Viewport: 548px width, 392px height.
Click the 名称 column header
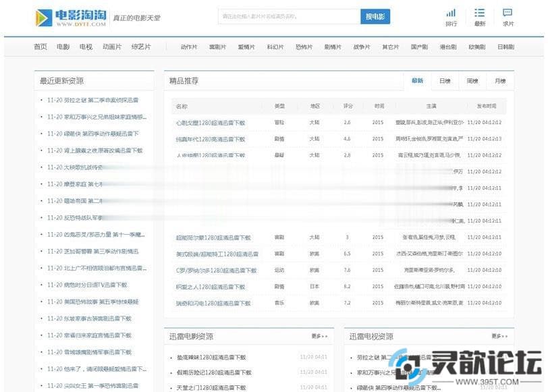coord(182,106)
